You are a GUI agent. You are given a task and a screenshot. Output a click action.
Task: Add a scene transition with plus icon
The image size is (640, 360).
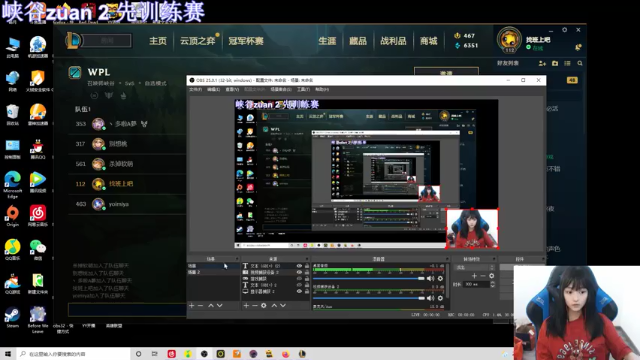pyautogui.click(x=474, y=276)
